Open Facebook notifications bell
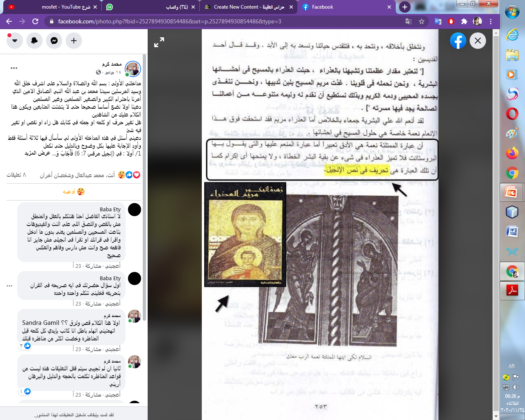Screen dimensions: 525x420 34,41
